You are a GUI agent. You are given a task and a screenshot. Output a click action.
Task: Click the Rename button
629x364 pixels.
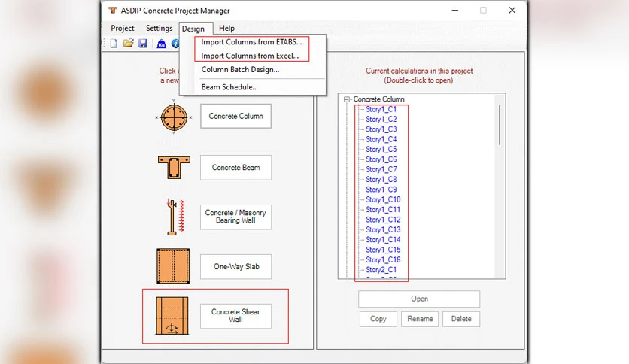(420, 319)
